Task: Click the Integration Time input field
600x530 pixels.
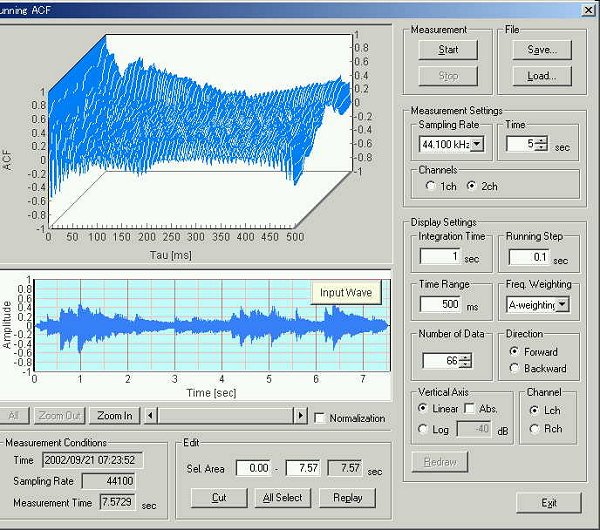Action: click(439, 257)
